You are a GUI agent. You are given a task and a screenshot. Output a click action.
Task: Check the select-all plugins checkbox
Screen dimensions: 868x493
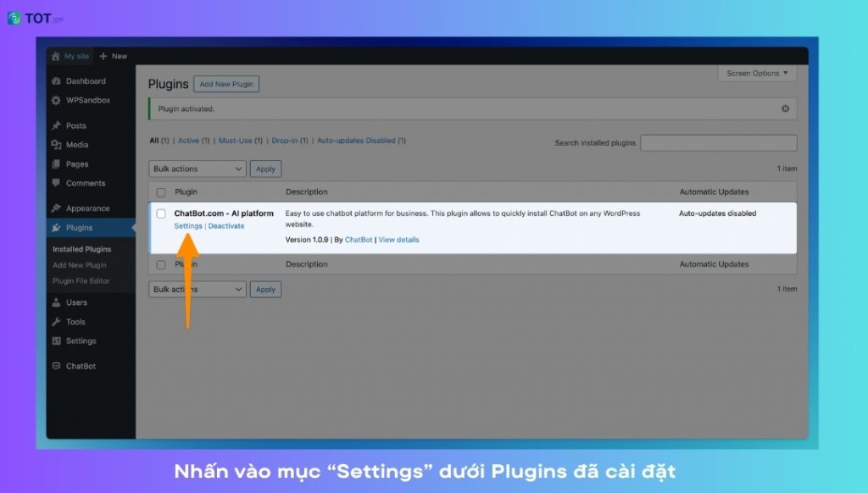click(x=160, y=191)
